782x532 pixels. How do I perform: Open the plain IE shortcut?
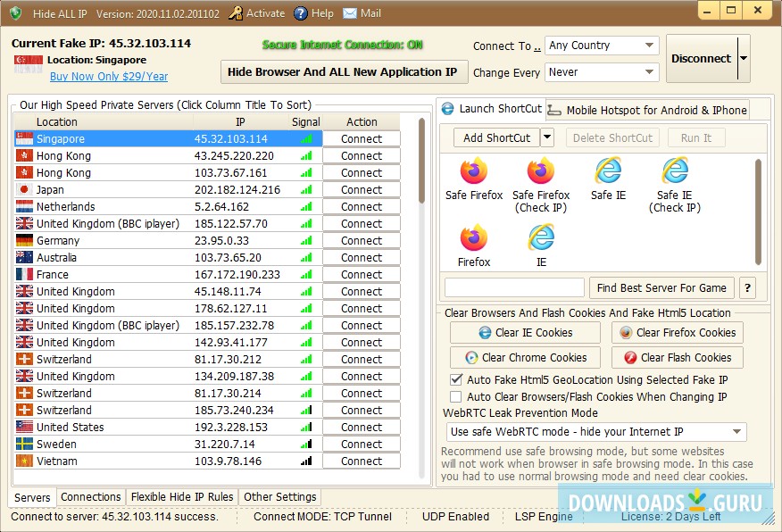[541, 241]
